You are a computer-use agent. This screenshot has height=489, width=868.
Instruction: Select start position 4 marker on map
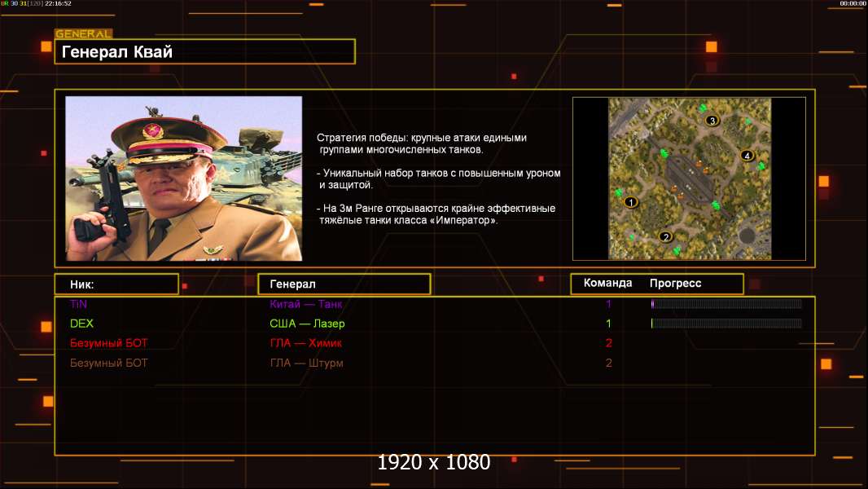[747, 156]
